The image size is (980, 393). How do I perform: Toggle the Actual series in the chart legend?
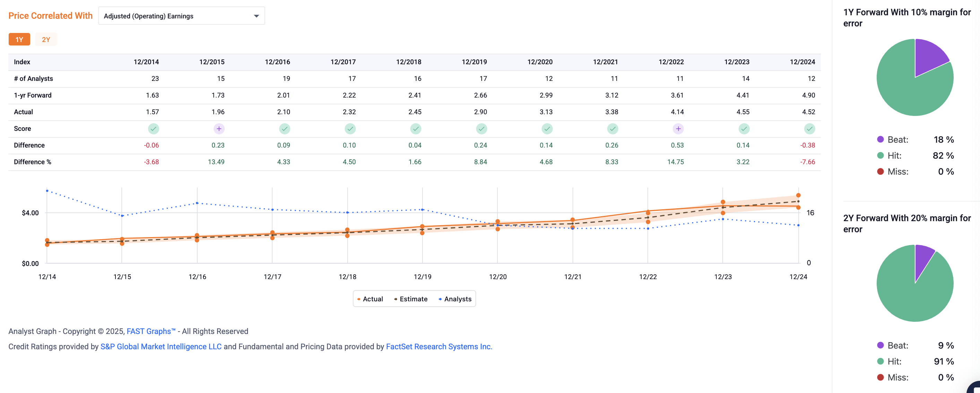(x=371, y=299)
